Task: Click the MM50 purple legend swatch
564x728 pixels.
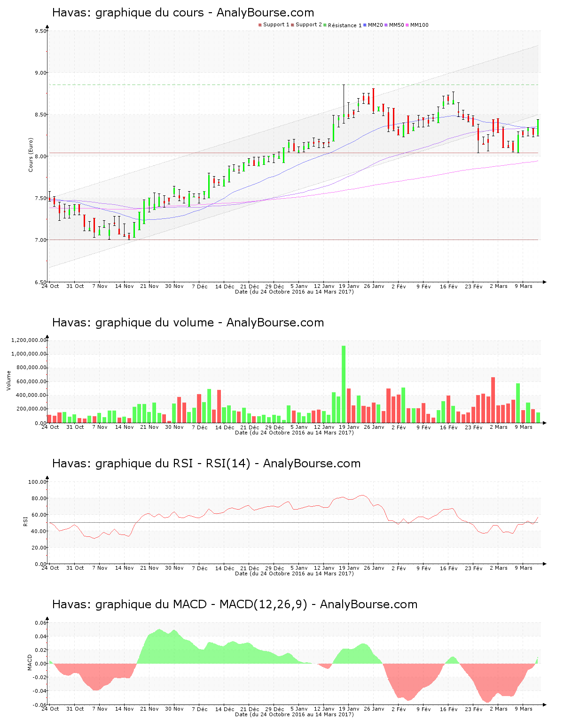Action: click(386, 25)
